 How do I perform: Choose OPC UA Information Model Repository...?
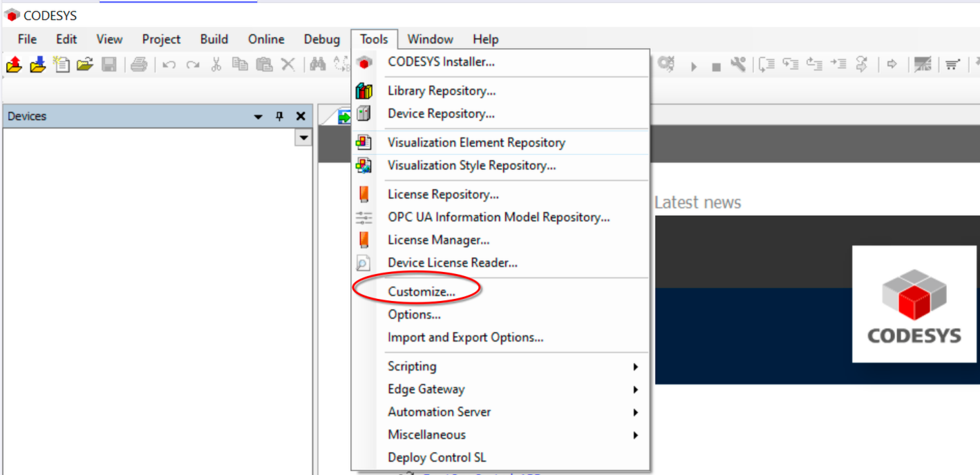pos(501,217)
